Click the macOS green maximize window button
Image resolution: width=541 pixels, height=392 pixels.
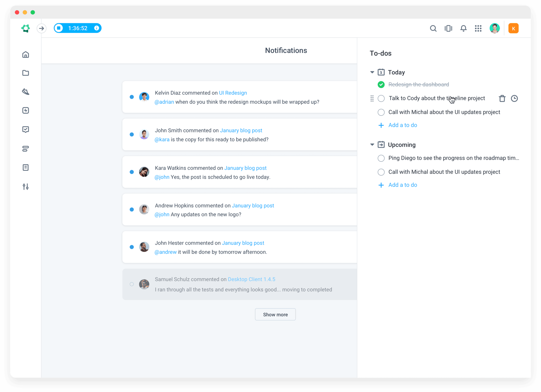point(33,12)
